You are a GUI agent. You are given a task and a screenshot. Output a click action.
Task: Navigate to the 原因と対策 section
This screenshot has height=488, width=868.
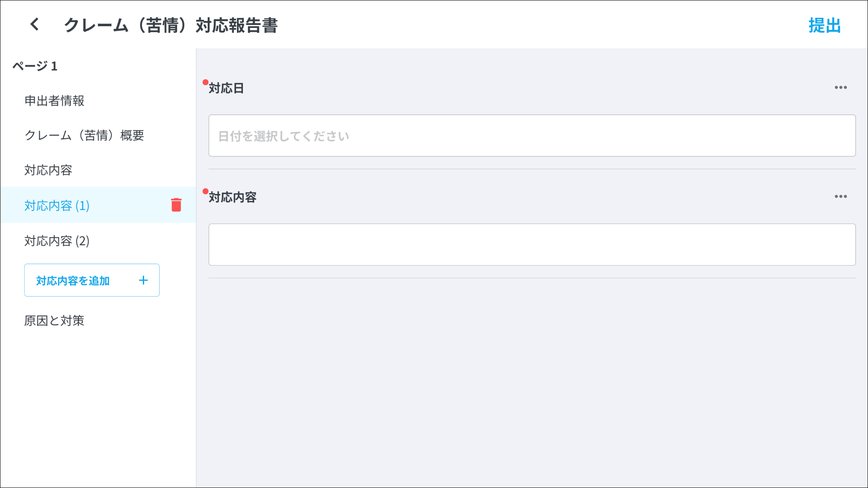54,321
